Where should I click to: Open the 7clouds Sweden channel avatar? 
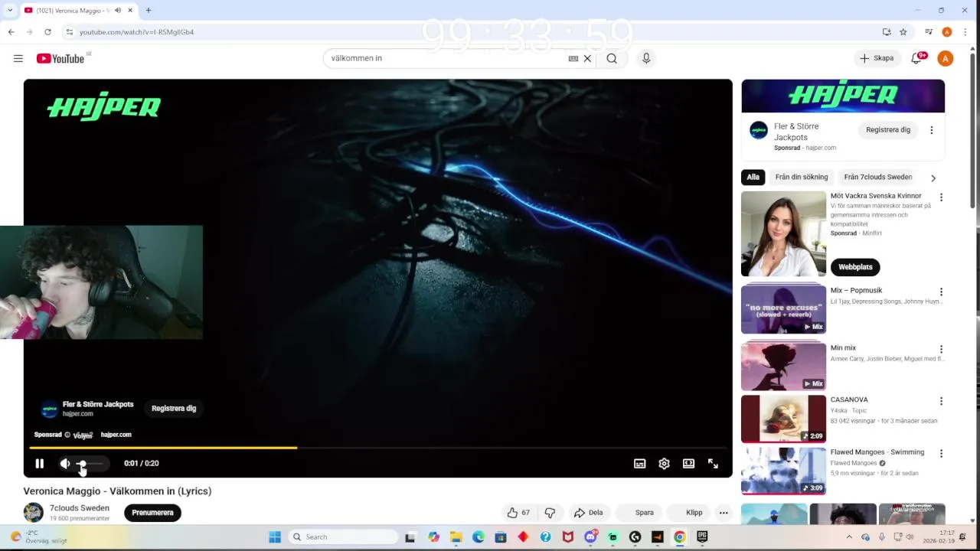coord(33,513)
